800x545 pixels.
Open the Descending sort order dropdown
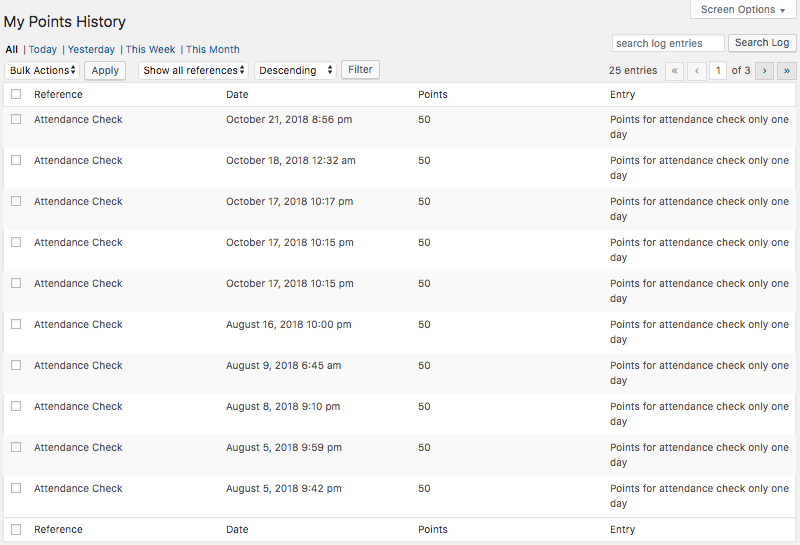click(295, 70)
